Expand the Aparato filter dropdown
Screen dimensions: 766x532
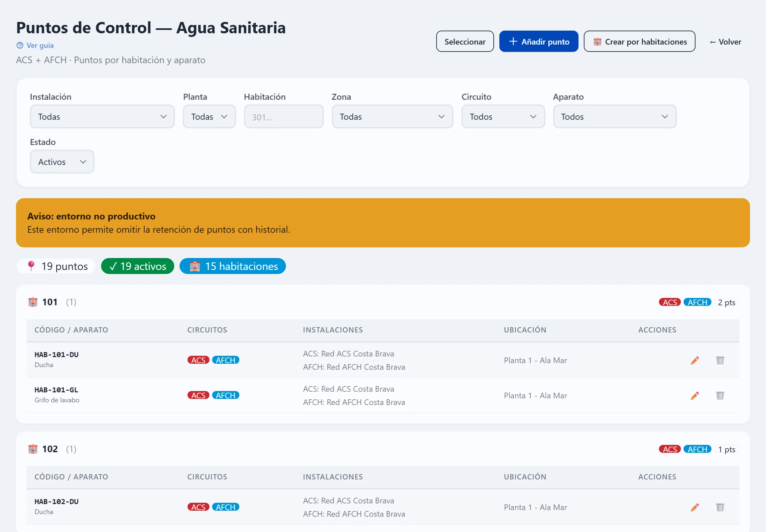pos(615,117)
